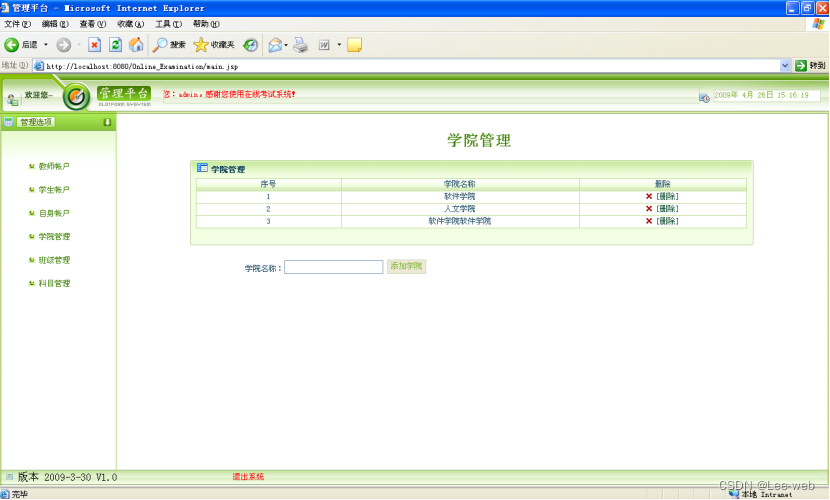Click [删除] link for 软件学院

(667, 196)
